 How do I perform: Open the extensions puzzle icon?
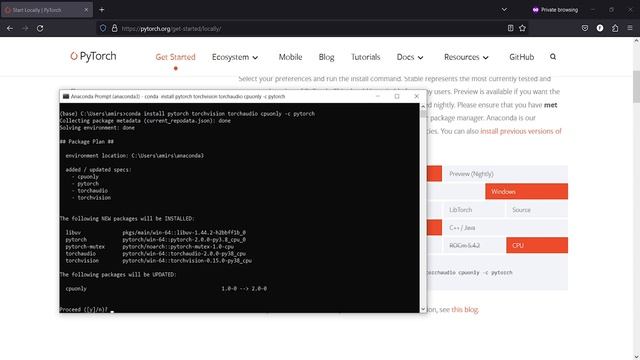pos(615,28)
